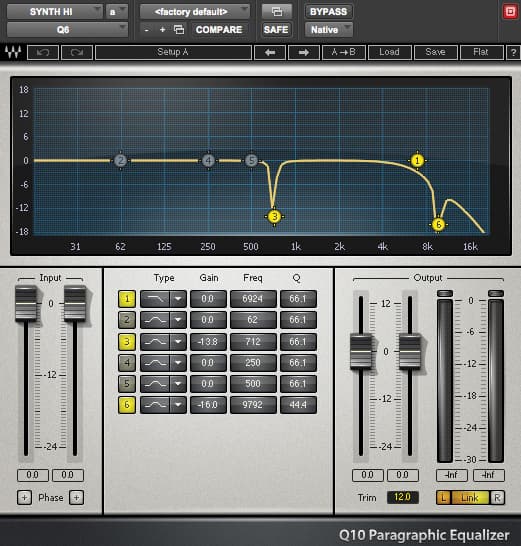Image resolution: width=521 pixels, height=546 pixels.
Task: Toggle band 2 on/off button
Action: [127, 320]
